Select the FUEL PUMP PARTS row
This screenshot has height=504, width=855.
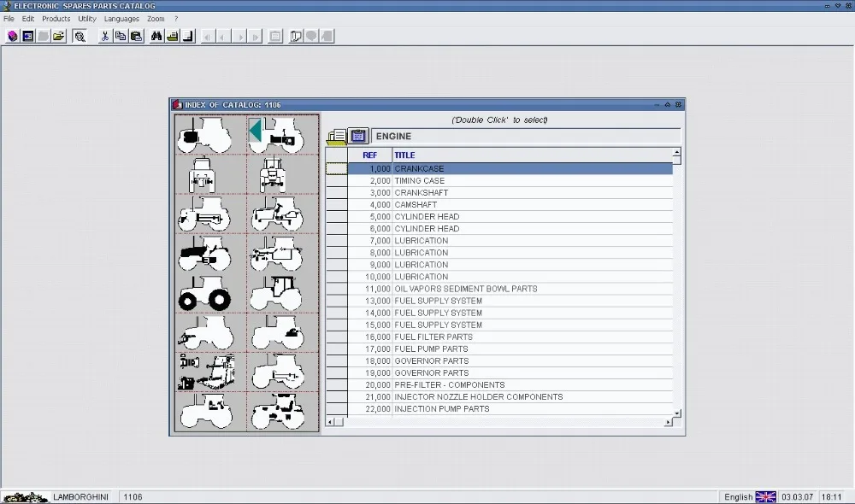point(510,349)
